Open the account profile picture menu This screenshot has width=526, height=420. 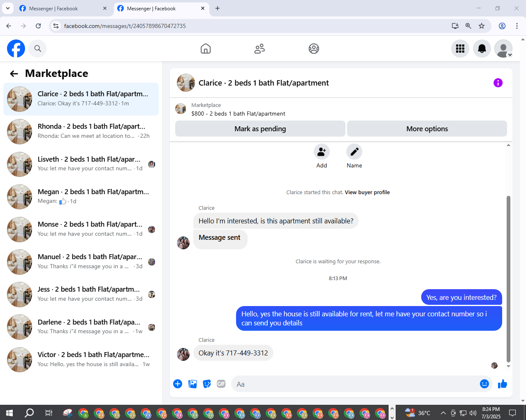point(503,49)
